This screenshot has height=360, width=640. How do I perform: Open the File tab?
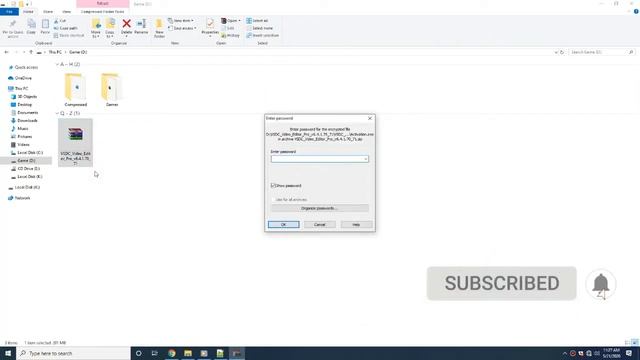click(x=9, y=12)
